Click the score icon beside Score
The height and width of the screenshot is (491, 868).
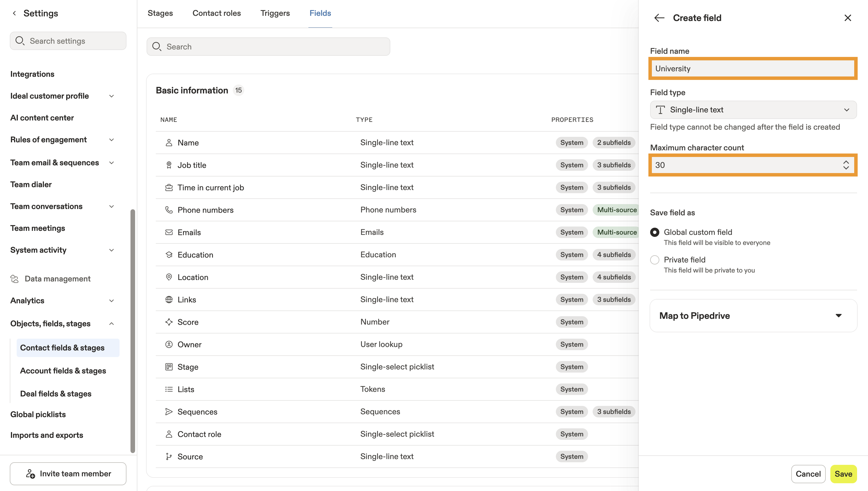[x=169, y=322]
